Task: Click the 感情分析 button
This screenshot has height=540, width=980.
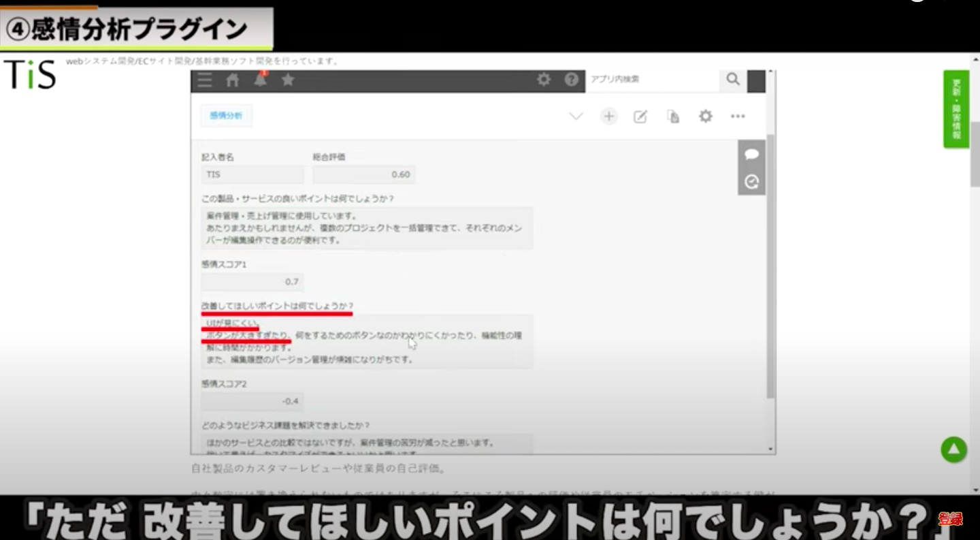Action: 226,116
